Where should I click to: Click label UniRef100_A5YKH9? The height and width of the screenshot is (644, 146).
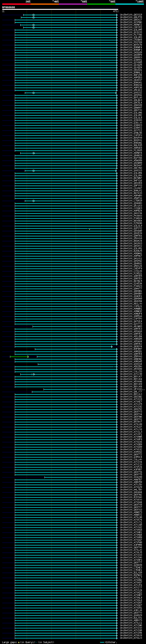[x=131, y=369]
